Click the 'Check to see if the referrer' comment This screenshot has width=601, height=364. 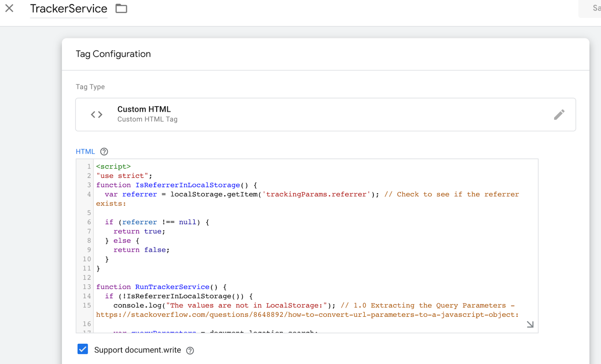coord(452,194)
